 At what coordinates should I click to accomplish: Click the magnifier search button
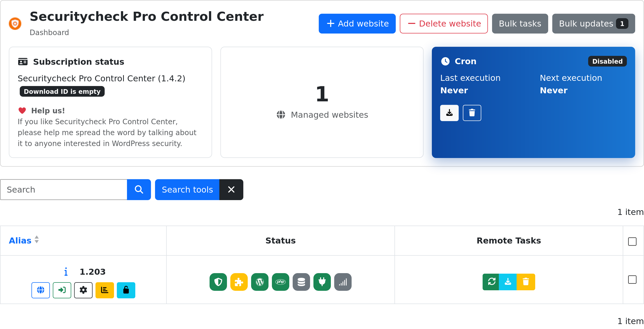pyautogui.click(x=139, y=189)
